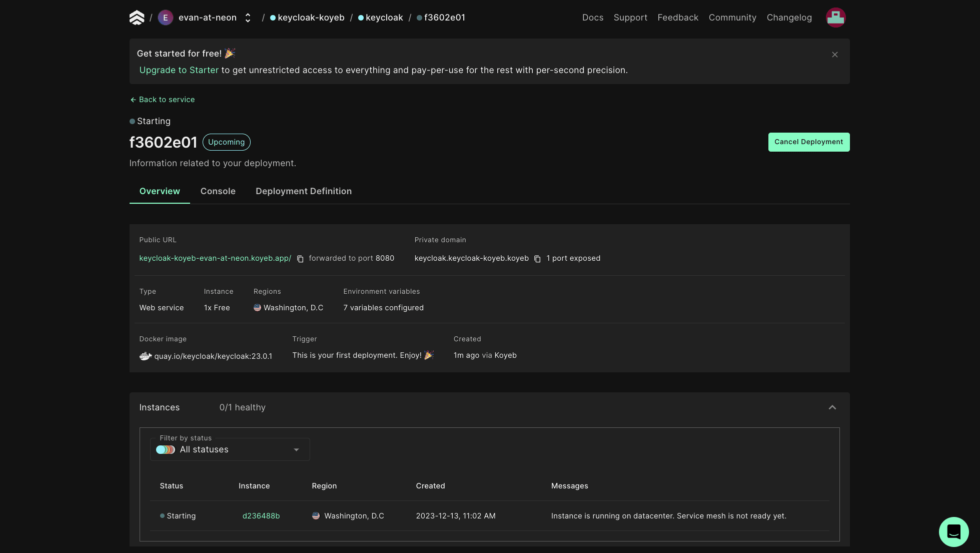Open the Deployment Definition tab
980x553 pixels.
303,191
